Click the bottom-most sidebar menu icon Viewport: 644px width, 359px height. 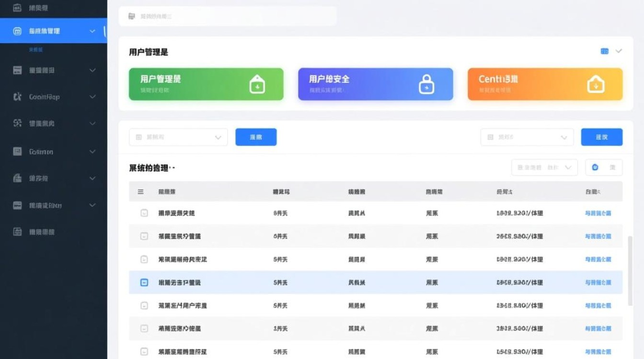(17, 232)
